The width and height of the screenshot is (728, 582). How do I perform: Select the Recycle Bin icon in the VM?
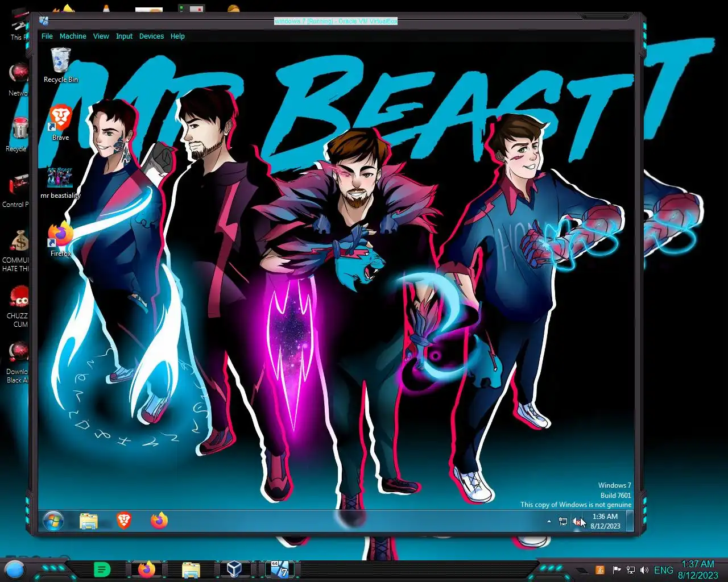pyautogui.click(x=60, y=65)
